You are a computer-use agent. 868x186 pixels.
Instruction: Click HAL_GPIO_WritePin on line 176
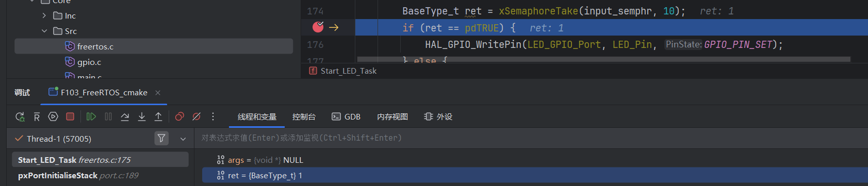[473, 45]
